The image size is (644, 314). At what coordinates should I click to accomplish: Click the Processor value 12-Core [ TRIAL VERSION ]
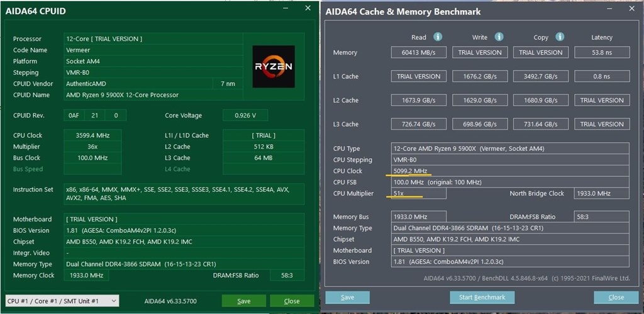coord(153,38)
